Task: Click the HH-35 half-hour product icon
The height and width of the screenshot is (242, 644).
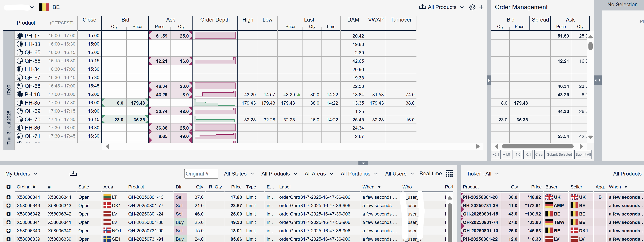Action: coord(20,103)
